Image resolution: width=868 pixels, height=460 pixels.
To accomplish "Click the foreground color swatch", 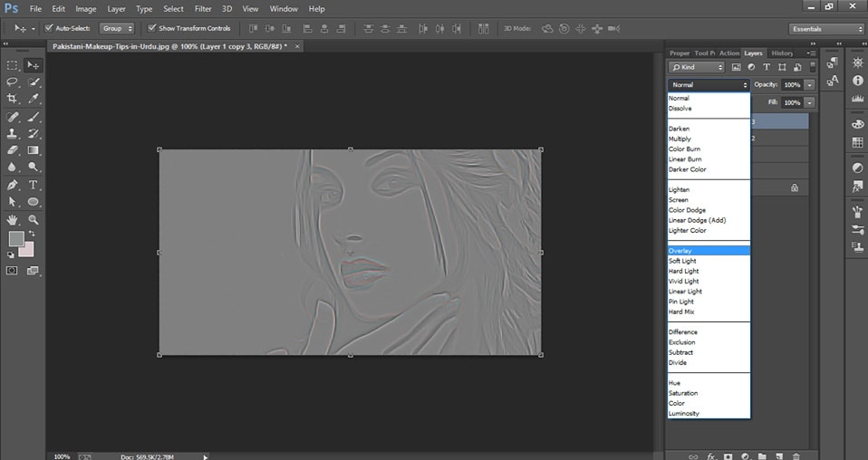I will pyautogui.click(x=16, y=239).
